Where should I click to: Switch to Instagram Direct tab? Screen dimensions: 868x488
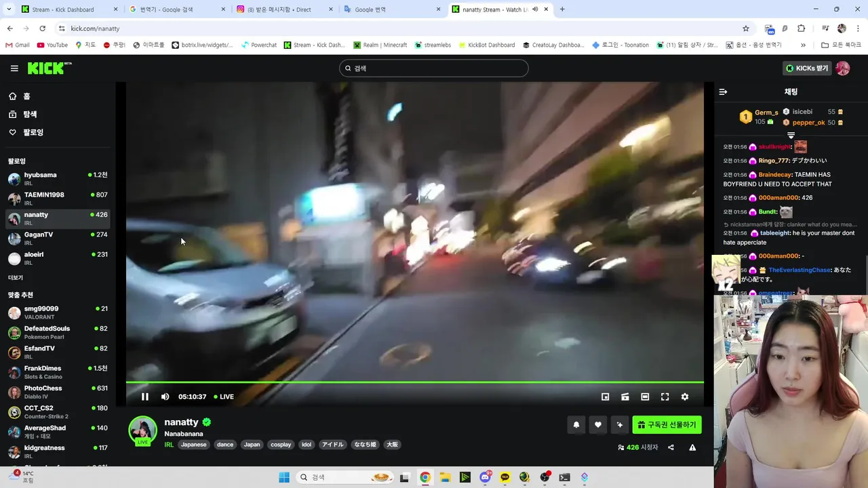tap(285, 9)
